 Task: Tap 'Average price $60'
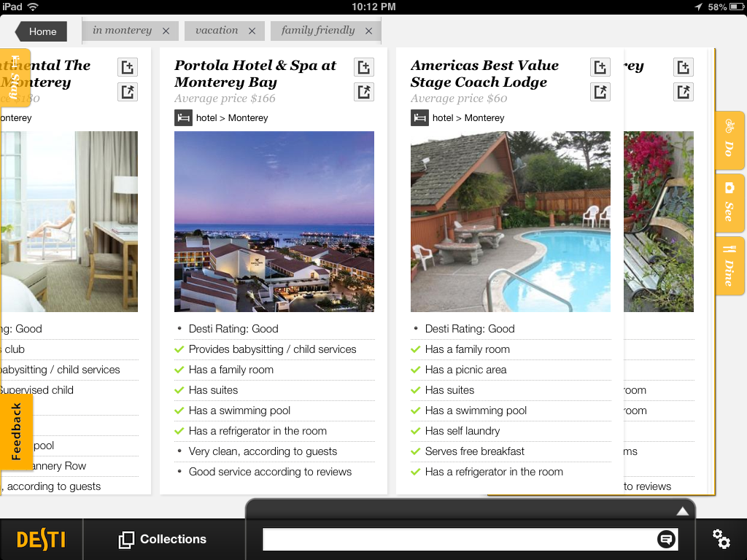click(x=459, y=98)
